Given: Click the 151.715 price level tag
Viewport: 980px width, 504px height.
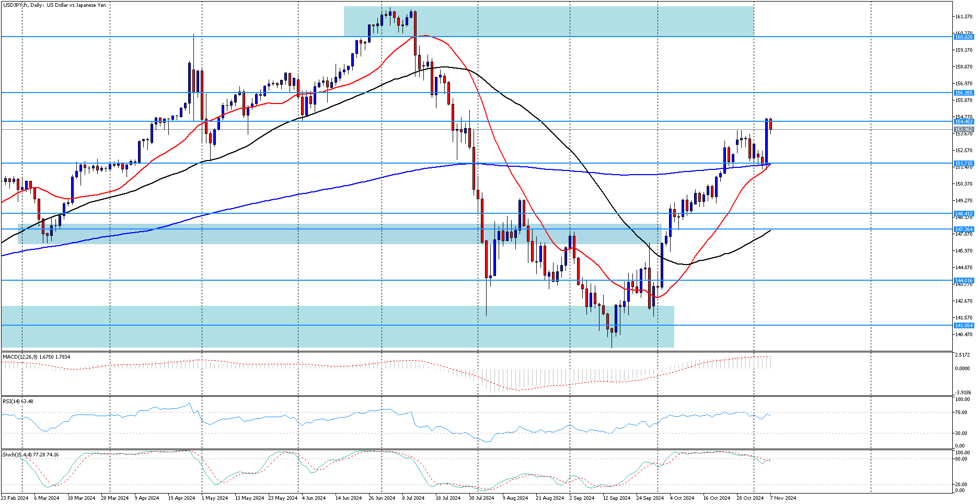Looking at the screenshot, I should pyautogui.click(x=963, y=163).
